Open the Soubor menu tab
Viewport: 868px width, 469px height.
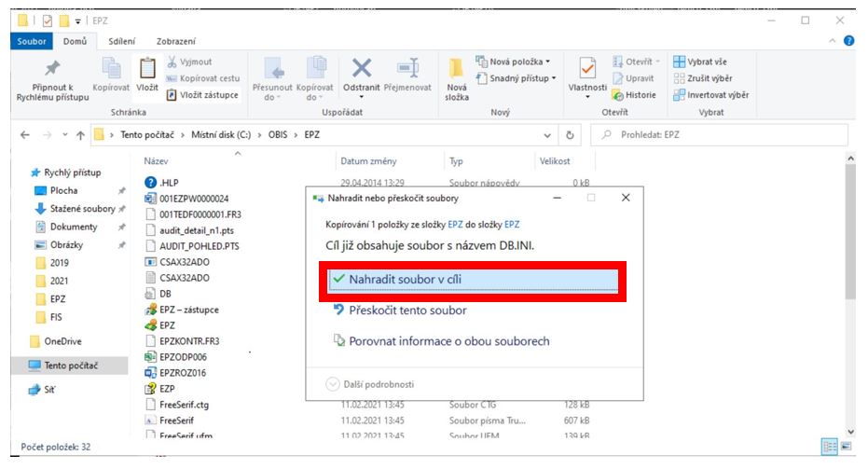click(34, 41)
